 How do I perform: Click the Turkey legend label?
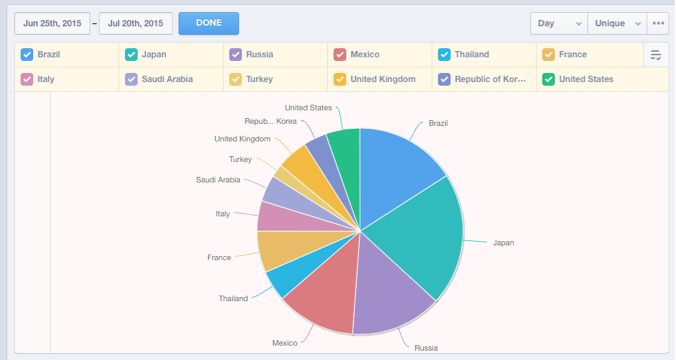260,79
